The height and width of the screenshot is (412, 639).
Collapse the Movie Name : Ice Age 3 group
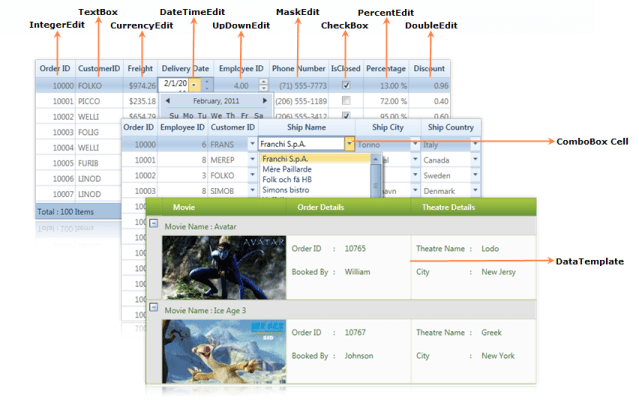tap(154, 307)
